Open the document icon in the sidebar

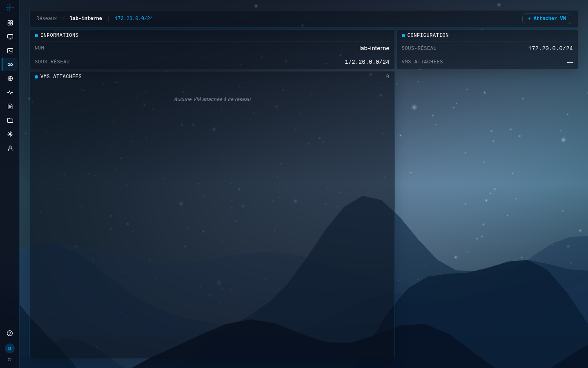[x=10, y=106]
